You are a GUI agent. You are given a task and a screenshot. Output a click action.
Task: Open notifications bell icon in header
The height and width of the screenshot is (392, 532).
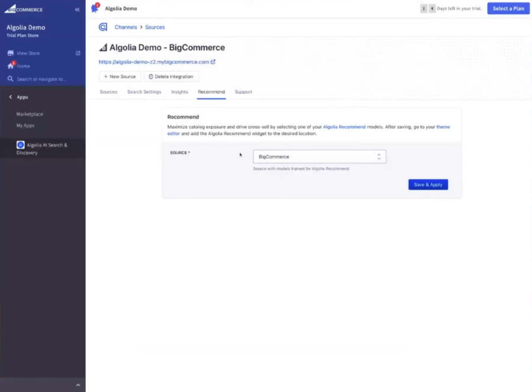coord(95,8)
